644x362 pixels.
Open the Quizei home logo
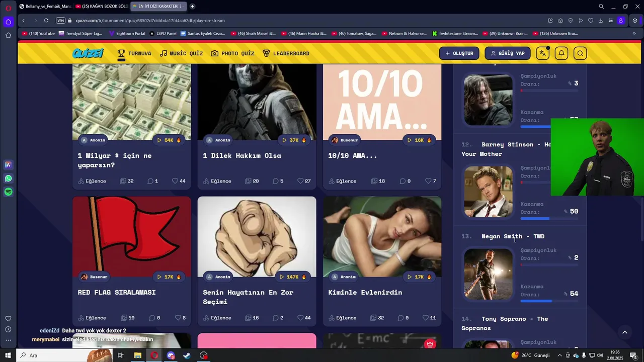88,53
